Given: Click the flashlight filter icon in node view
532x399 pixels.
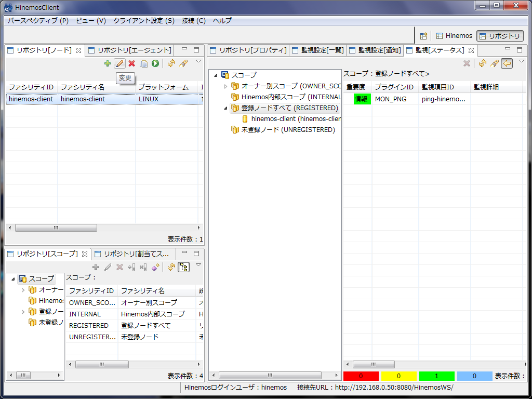Looking at the screenshot, I should 183,63.
